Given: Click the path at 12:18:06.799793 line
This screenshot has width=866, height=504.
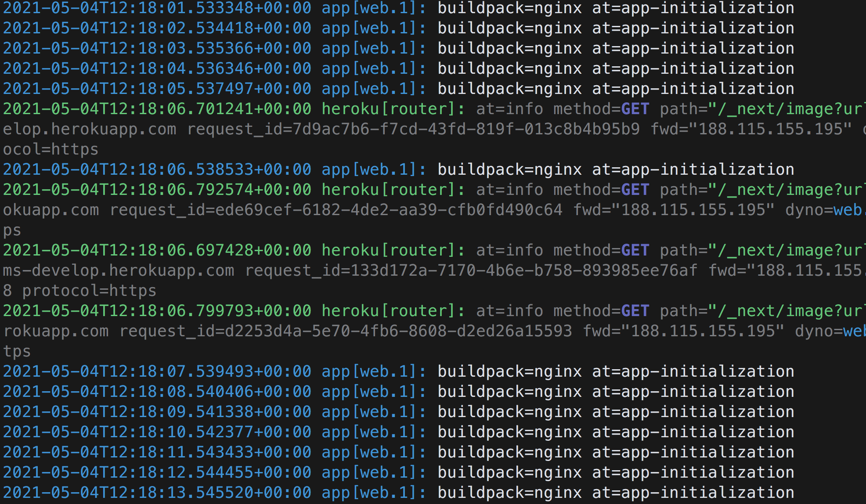Looking at the screenshot, I should pos(762,311).
